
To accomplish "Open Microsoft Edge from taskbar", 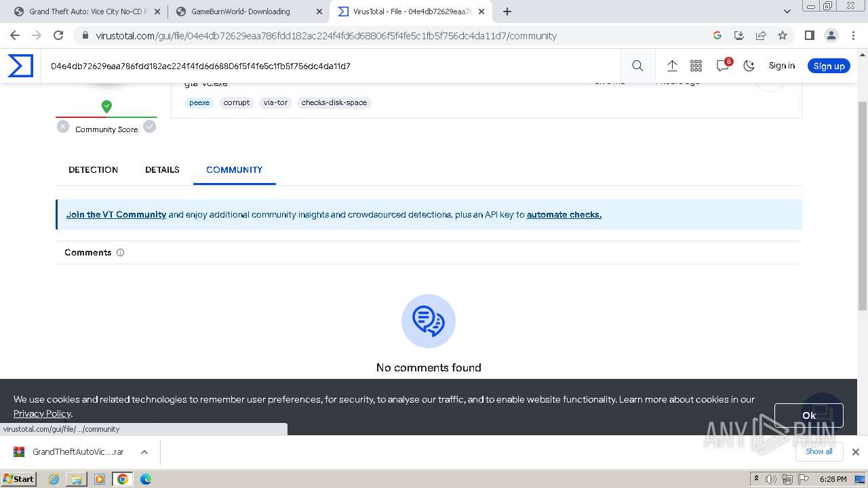I will click(146, 479).
